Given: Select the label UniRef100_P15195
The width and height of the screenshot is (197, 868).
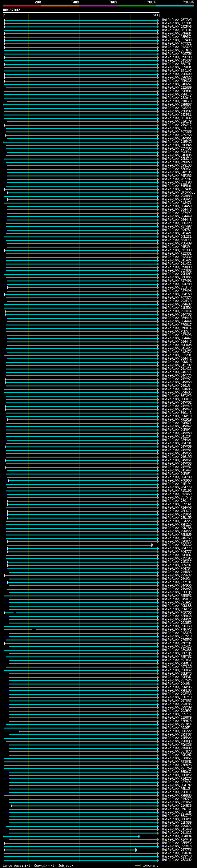Looking at the screenshot, I should [176, 558].
